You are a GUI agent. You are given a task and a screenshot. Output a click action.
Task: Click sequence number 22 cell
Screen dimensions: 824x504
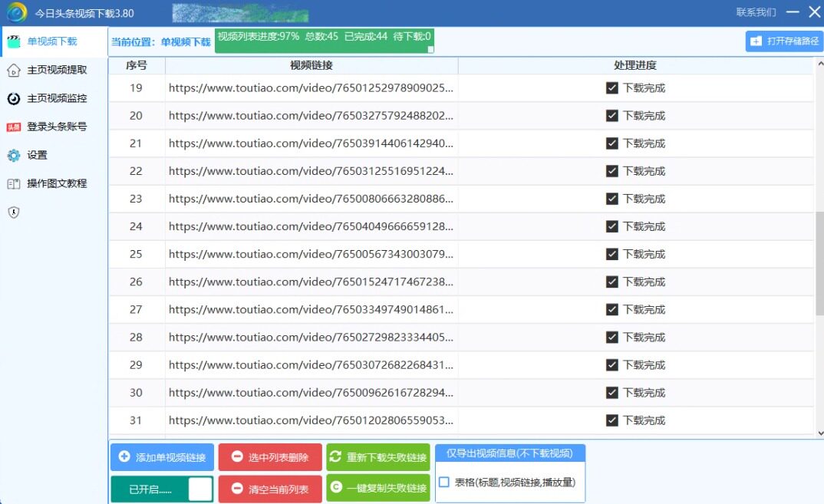(x=136, y=171)
